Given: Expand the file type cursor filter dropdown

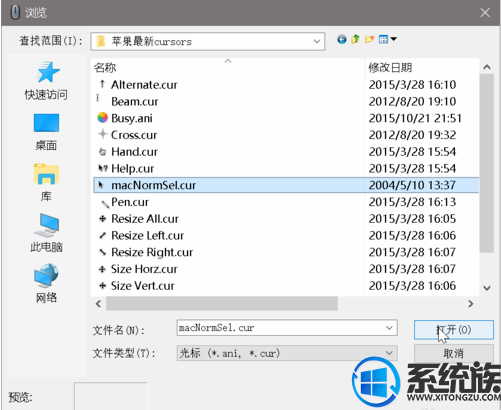Looking at the screenshot, I should (389, 353).
